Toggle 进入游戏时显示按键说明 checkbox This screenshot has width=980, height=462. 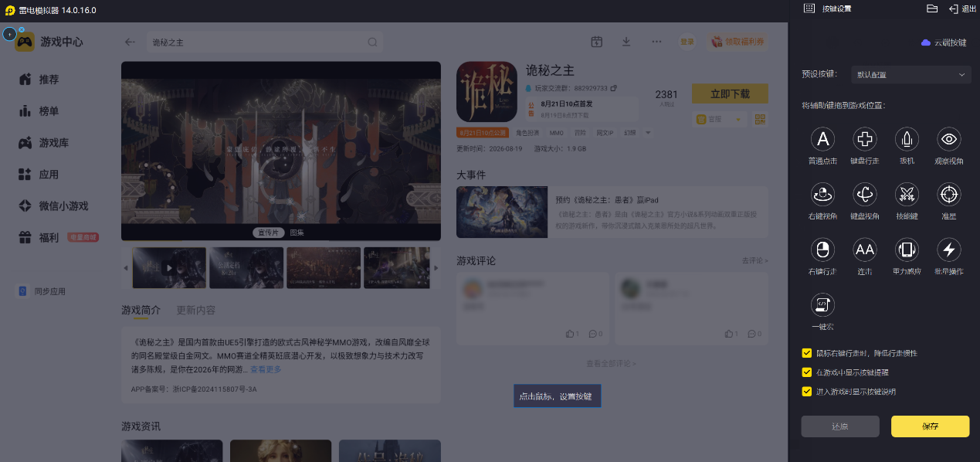click(806, 392)
